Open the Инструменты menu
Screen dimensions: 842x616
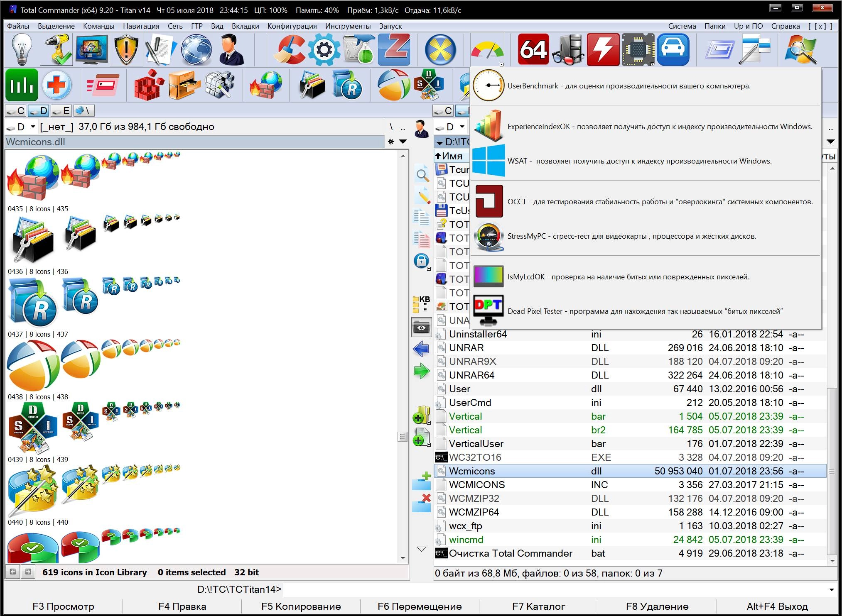[x=348, y=26]
